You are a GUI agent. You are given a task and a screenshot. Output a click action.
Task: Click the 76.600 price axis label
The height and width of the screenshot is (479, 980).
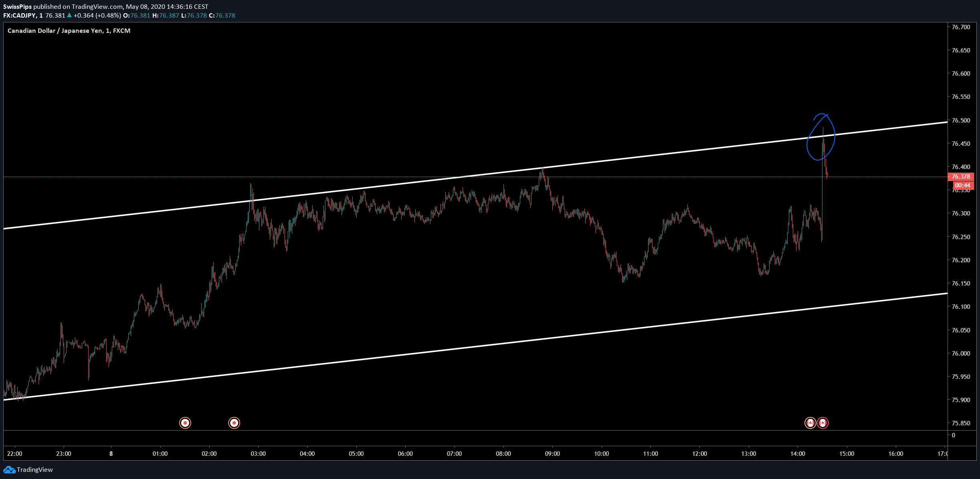point(961,73)
